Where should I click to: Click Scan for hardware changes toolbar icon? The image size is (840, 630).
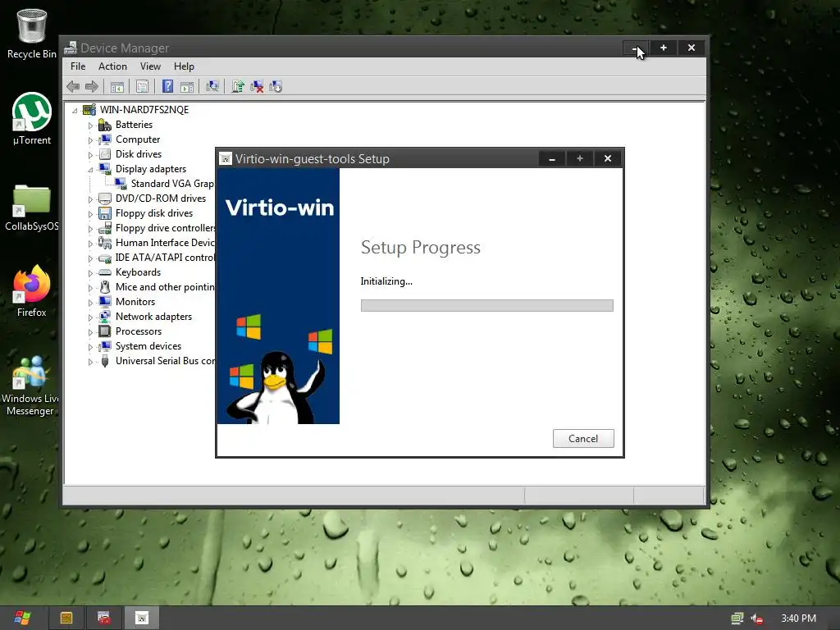click(212, 86)
